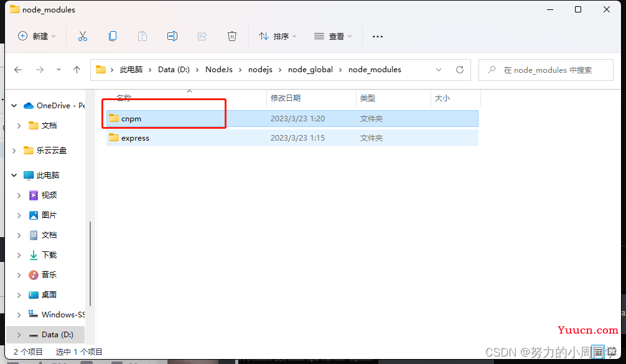This screenshot has height=364, width=626.
Task: Select 乐云云盘 in navigation pane
Action: [x=45, y=151]
